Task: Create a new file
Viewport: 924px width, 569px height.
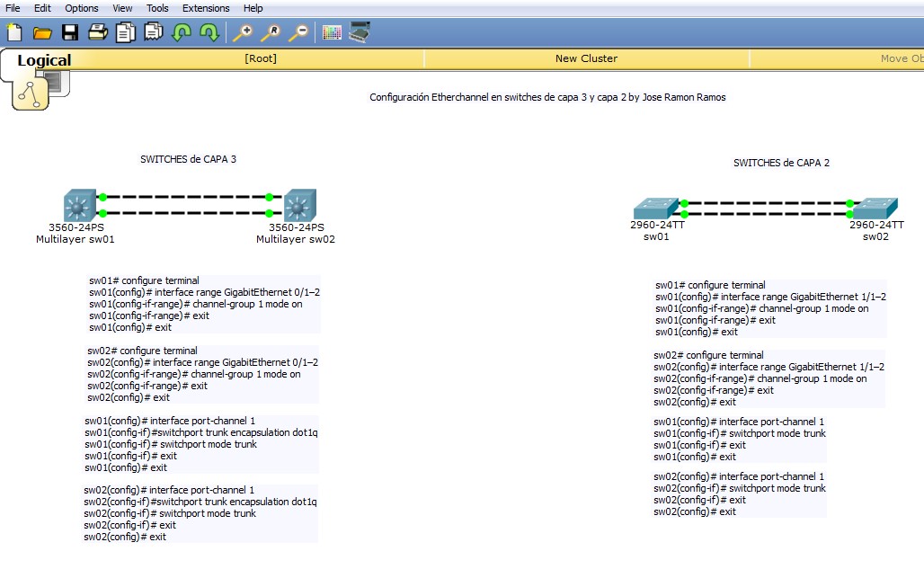Action: (13, 31)
